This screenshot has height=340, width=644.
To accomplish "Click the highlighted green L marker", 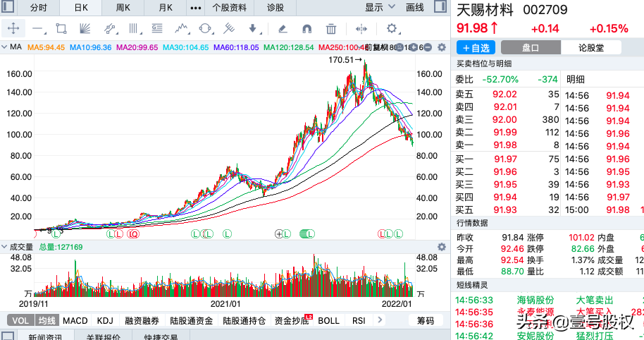I will point(306,234).
